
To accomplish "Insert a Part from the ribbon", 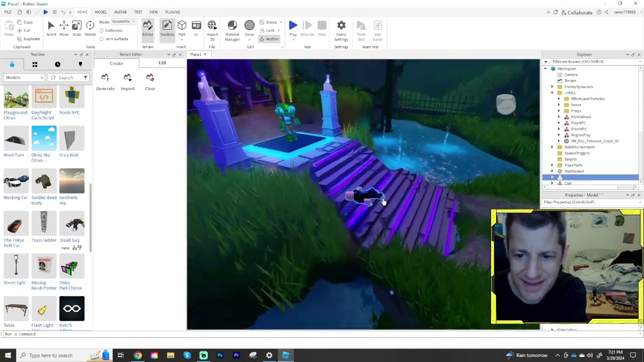I will click(x=182, y=29).
